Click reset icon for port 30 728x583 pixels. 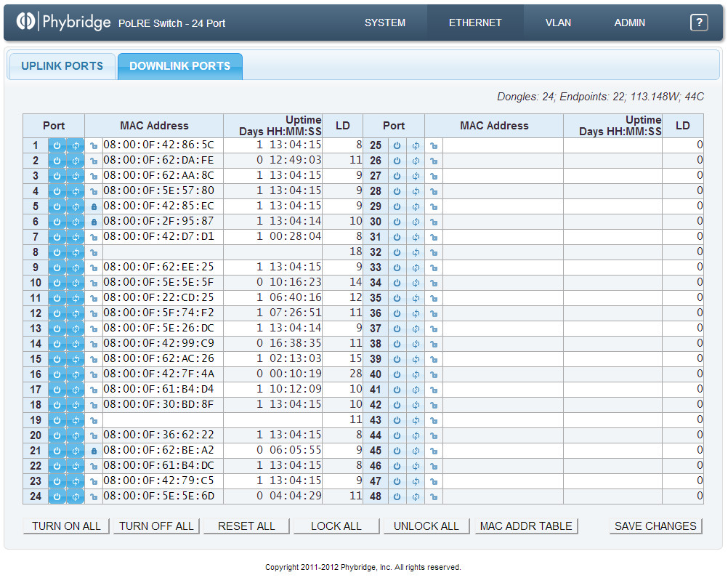coord(416,222)
